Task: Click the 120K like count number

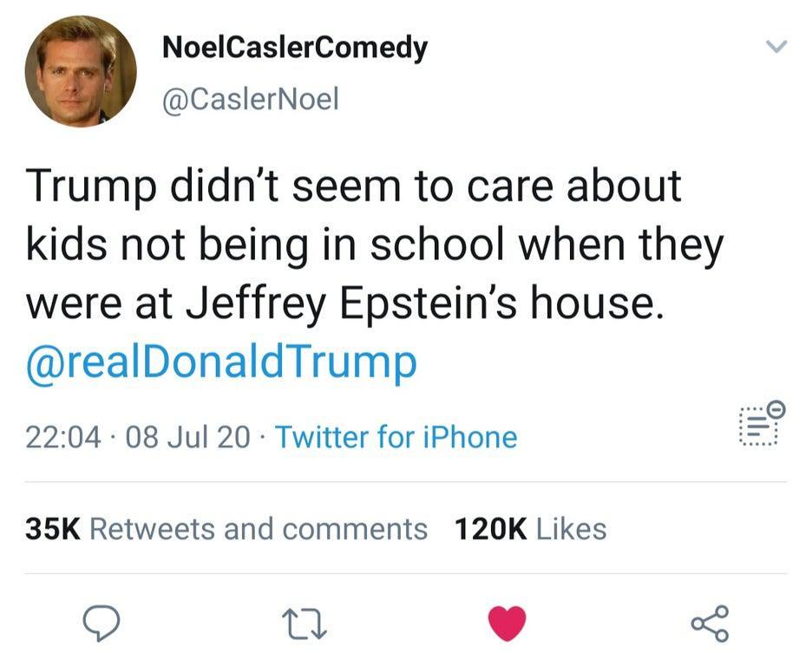Action: point(491,529)
